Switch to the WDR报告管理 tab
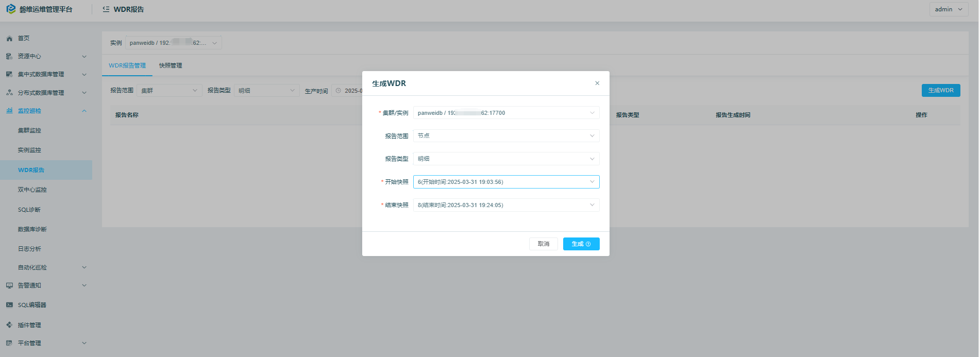Screen dimensions: 980x357 tap(127, 65)
